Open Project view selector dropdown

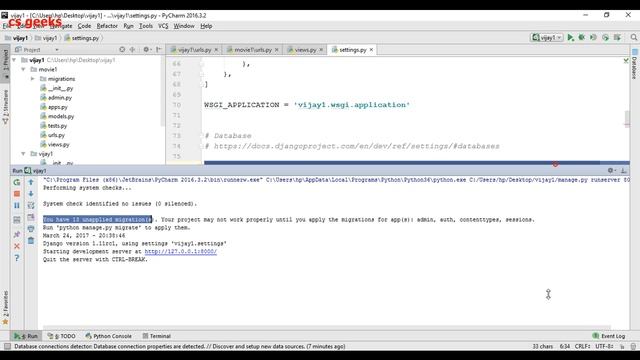(37, 50)
